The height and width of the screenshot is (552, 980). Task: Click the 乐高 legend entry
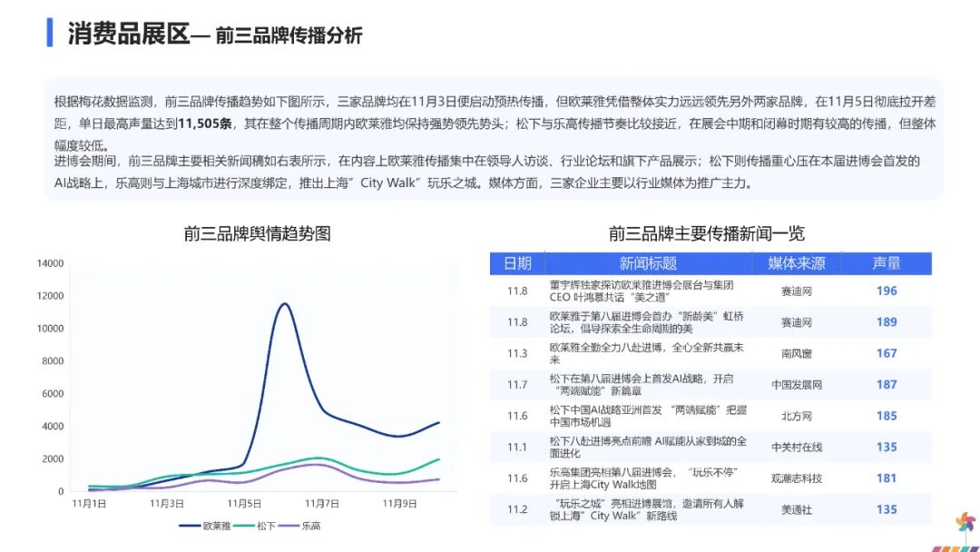[x=299, y=526]
